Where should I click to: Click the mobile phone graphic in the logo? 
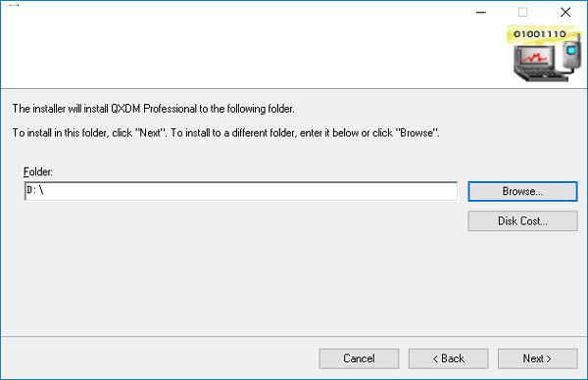point(570,56)
